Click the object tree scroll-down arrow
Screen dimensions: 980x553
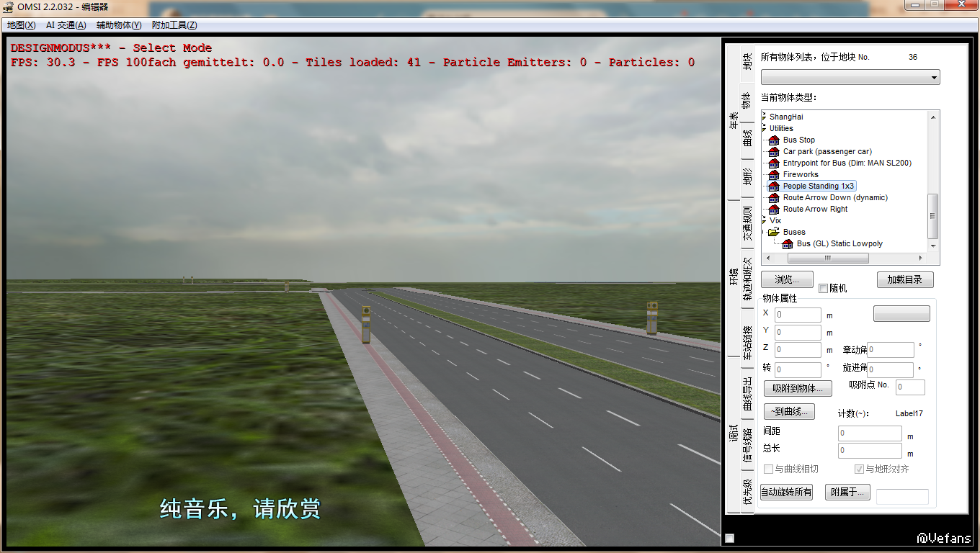pos(934,246)
